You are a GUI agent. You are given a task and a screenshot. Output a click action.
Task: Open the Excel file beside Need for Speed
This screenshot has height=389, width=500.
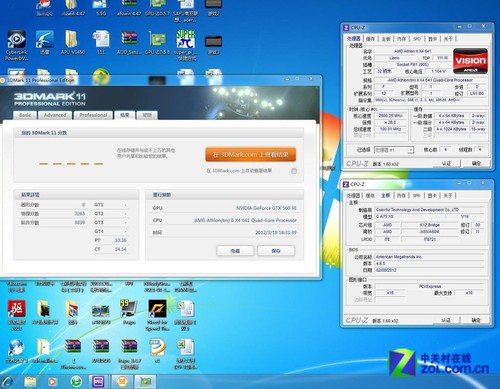coord(185,315)
